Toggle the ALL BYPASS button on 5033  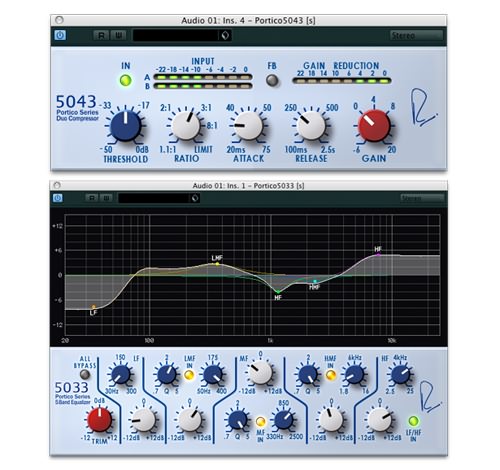pyautogui.click(x=85, y=374)
